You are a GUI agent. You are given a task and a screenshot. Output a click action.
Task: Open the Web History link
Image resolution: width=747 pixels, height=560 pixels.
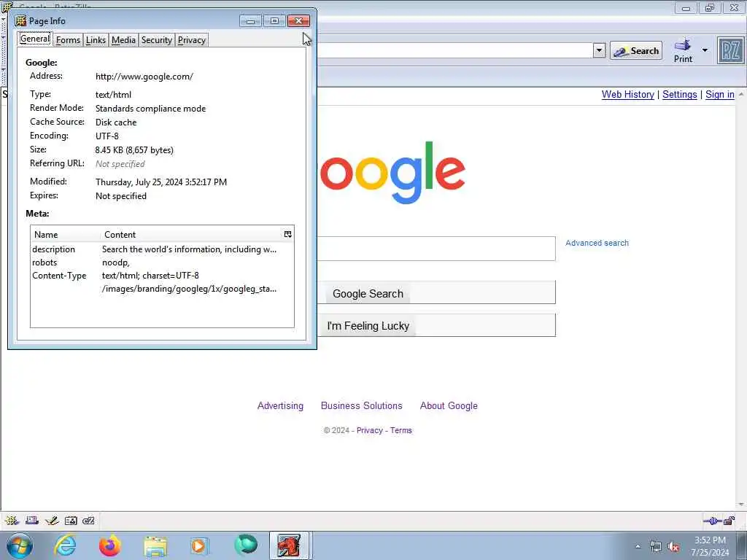(627, 94)
